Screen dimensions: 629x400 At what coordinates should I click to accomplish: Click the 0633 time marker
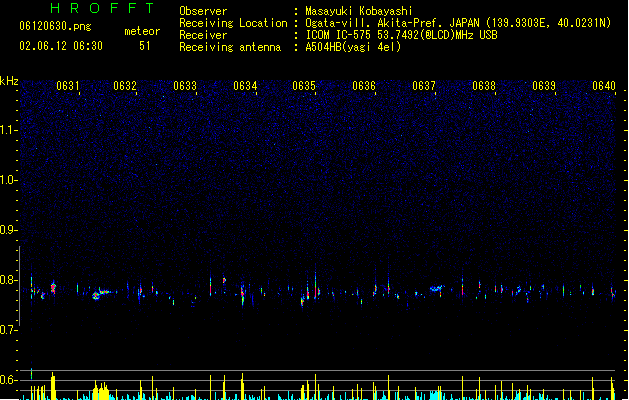pyautogui.click(x=185, y=86)
